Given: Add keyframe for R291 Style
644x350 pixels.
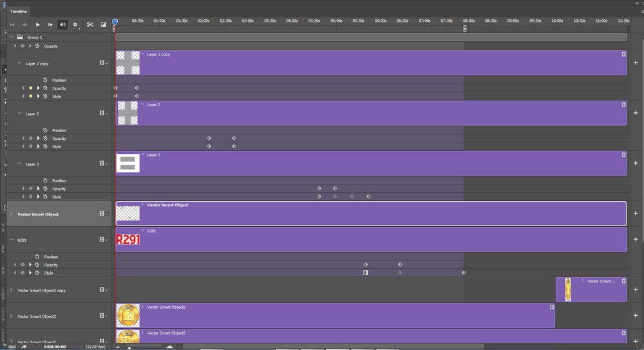Looking at the screenshot, I should (23, 273).
